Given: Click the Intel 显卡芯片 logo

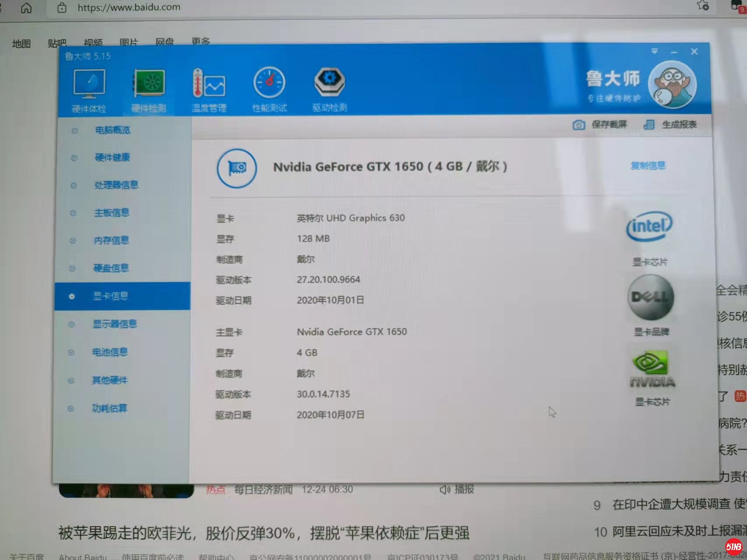Looking at the screenshot, I should tap(649, 226).
